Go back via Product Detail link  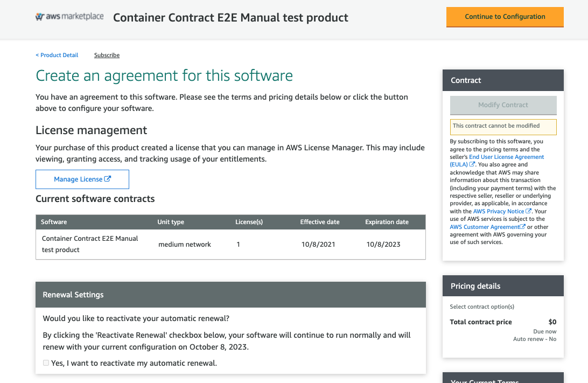57,55
